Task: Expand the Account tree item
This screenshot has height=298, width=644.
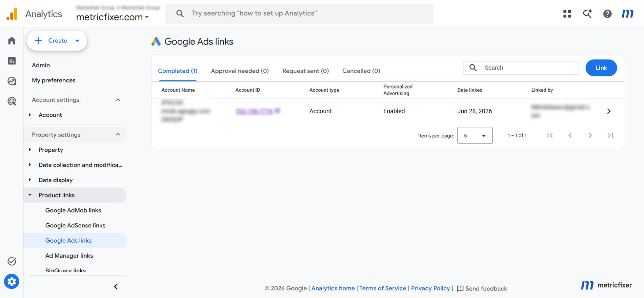Action: click(30, 115)
